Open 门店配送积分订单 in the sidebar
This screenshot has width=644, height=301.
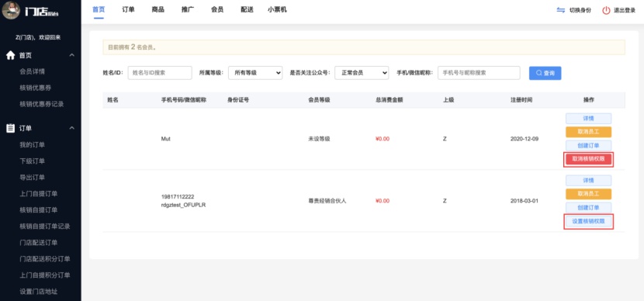click(x=45, y=258)
